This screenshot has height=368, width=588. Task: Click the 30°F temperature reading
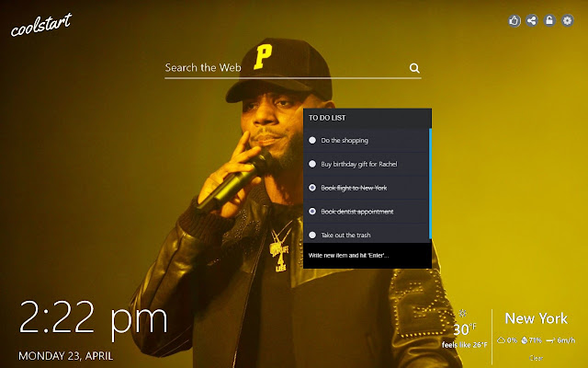[465, 329]
